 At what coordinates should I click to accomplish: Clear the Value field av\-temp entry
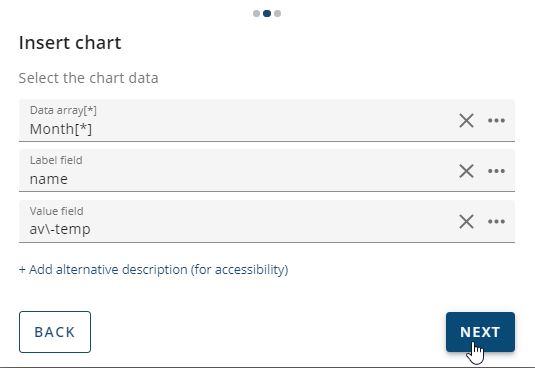point(466,222)
